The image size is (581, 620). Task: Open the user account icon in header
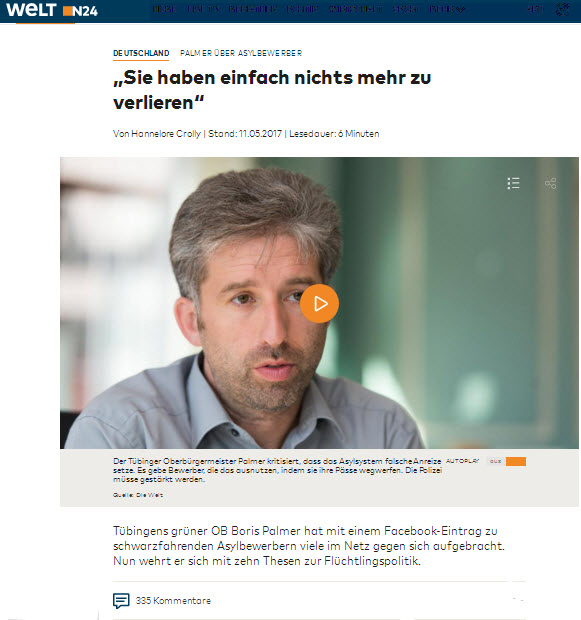pyautogui.click(x=562, y=9)
